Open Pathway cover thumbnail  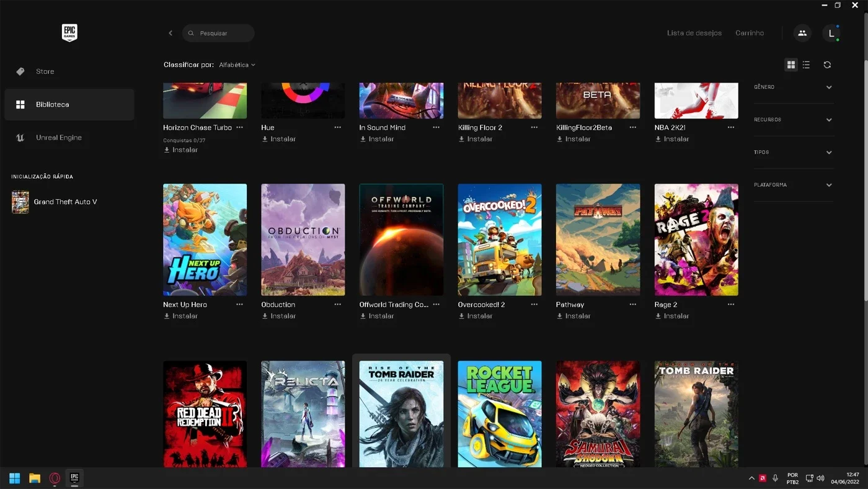598,240
